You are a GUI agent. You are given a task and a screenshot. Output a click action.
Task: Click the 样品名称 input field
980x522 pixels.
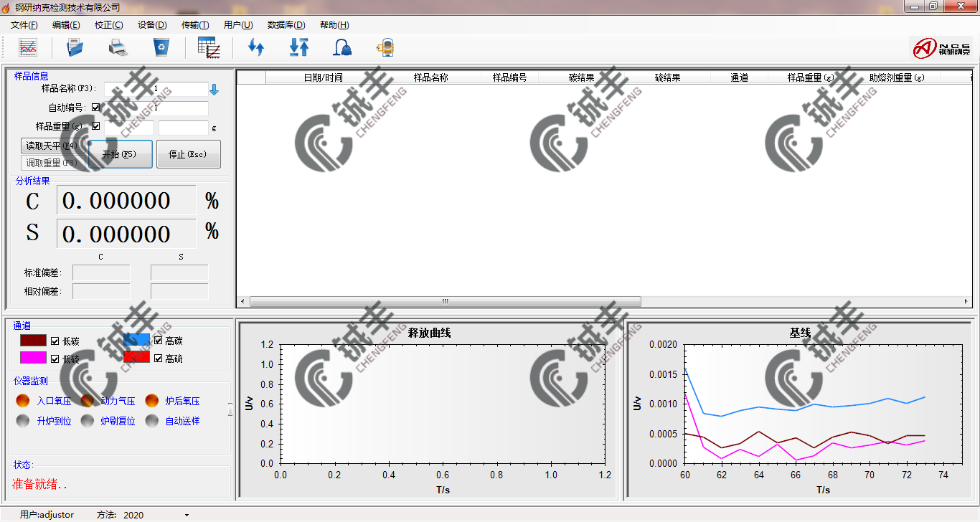click(x=156, y=89)
